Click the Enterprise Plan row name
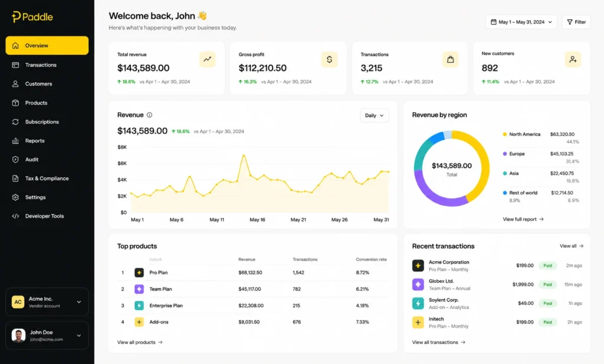The image size is (604, 364). coord(166,306)
